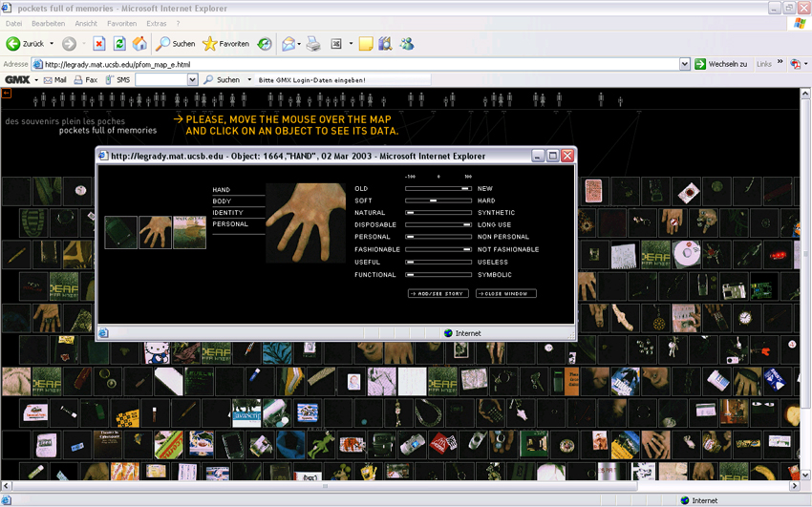Click the large hand image in popup
The width and height of the screenshot is (812, 507).
click(306, 223)
